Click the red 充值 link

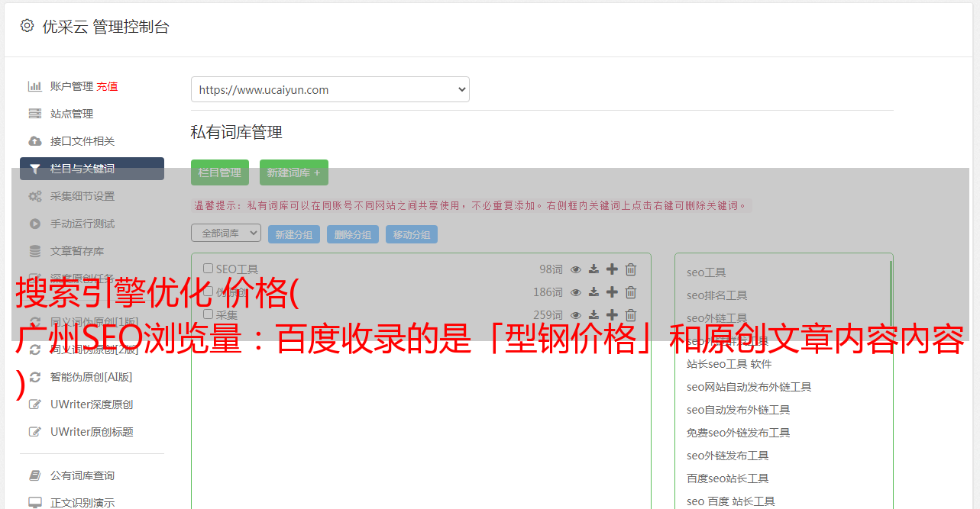point(107,86)
